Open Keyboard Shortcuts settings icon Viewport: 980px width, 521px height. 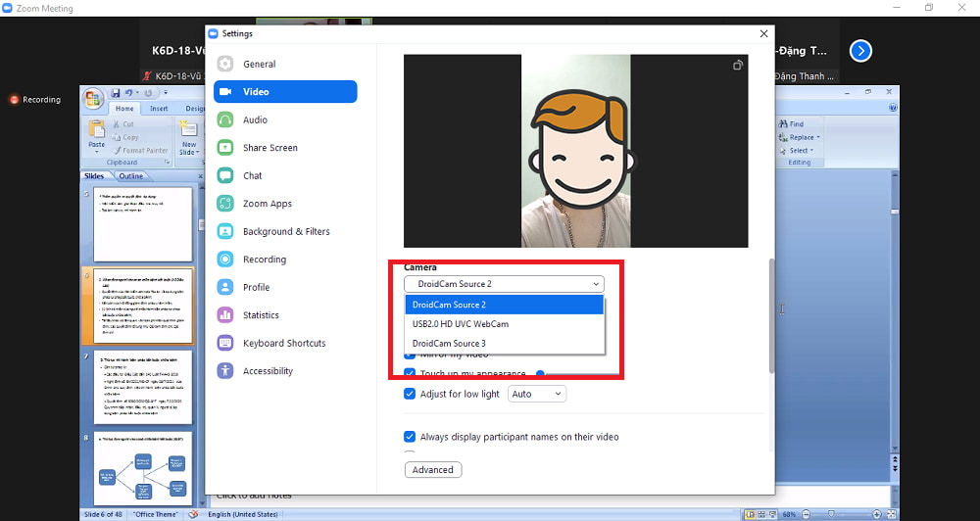(225, 343)
